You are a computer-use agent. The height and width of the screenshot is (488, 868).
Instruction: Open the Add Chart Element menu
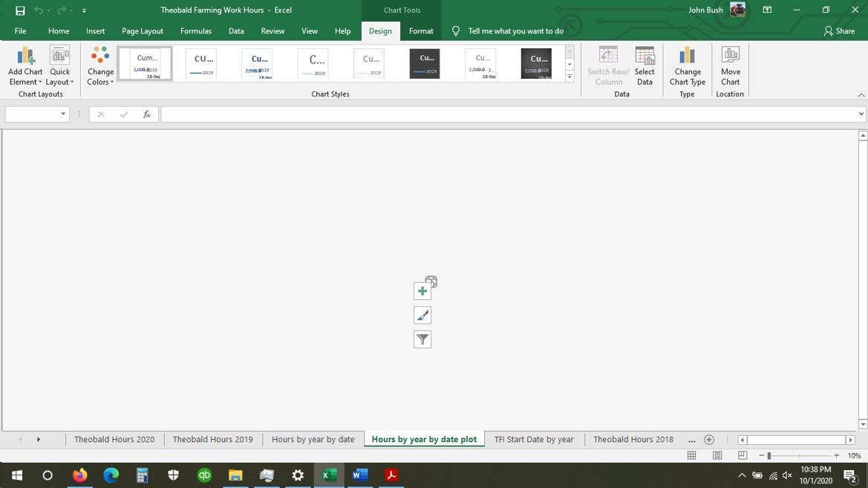[x=25, y=66]
